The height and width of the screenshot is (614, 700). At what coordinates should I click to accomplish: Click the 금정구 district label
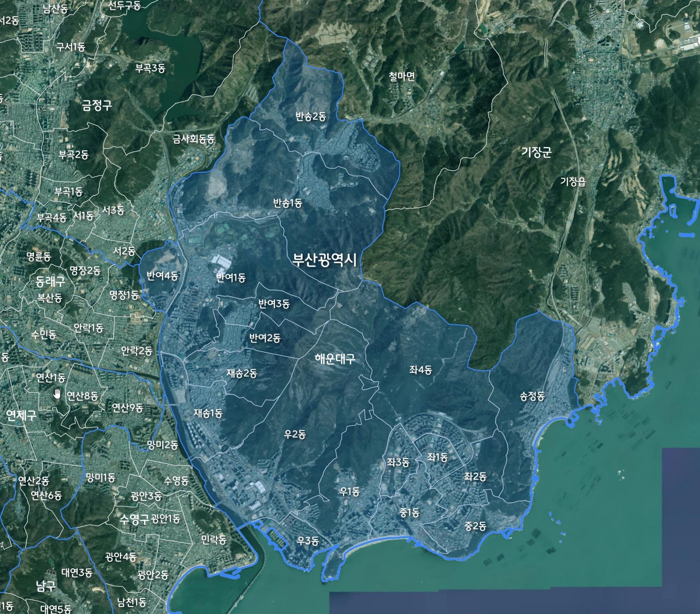(97, 106)
